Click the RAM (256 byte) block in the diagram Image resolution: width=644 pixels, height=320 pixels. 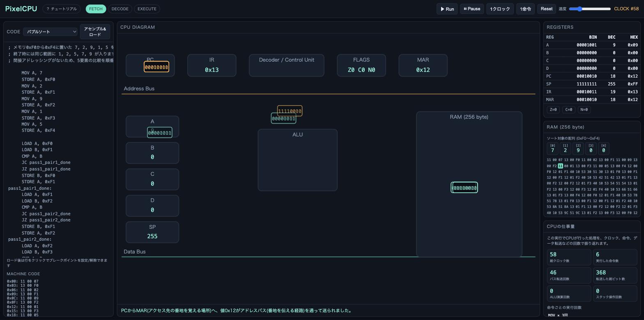[469, 184]
